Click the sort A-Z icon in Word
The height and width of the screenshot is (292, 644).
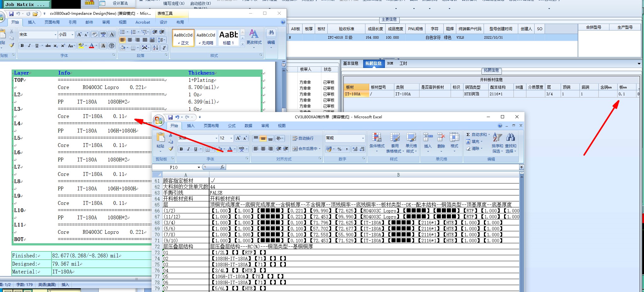coord(156,48)
